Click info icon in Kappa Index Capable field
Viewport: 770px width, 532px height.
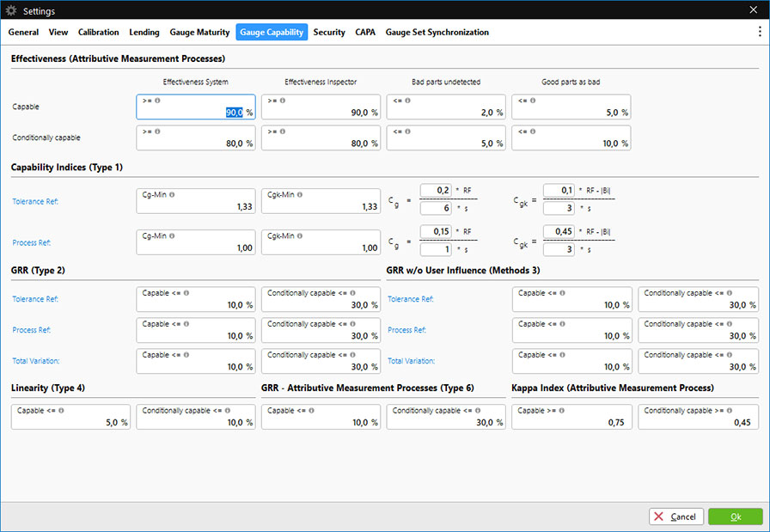click(561, 411)
